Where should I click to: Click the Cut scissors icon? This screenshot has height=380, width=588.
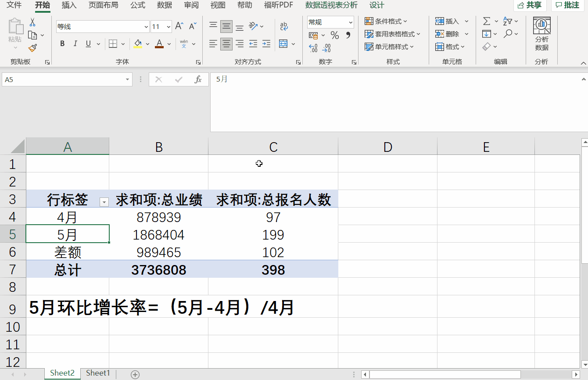pyautogui.click(x=32, y=22)
